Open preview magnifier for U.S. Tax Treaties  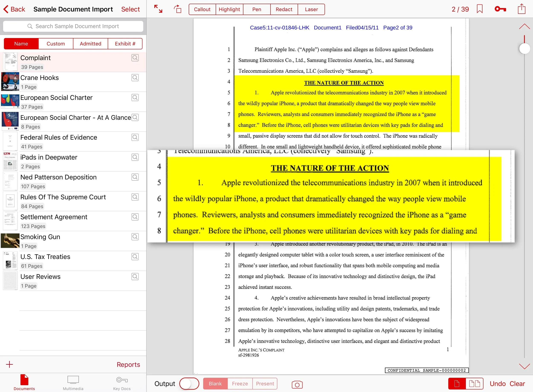(x=135, y=257)
